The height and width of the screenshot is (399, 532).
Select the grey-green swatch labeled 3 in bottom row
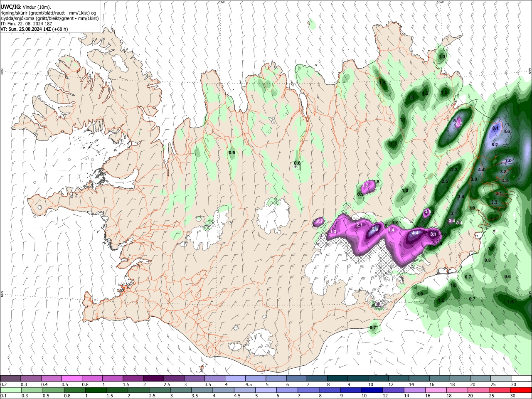point(181,390)
